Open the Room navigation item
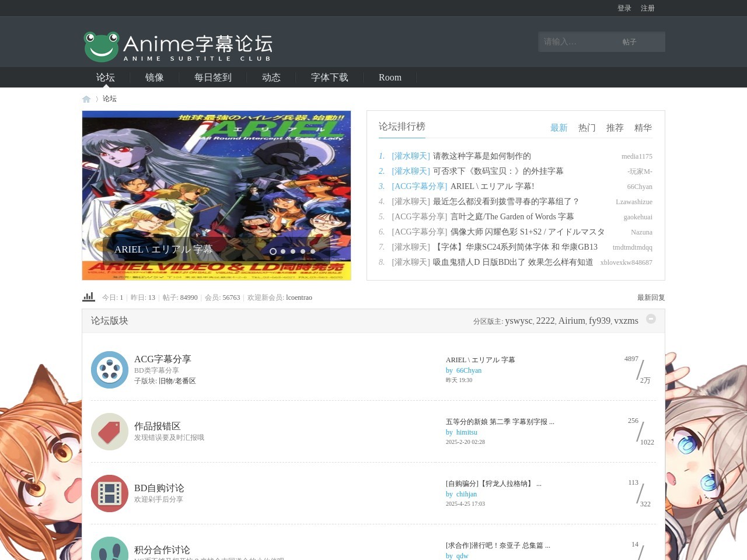The width and height of the screenshot is (747, 560). tap(390, 77)
